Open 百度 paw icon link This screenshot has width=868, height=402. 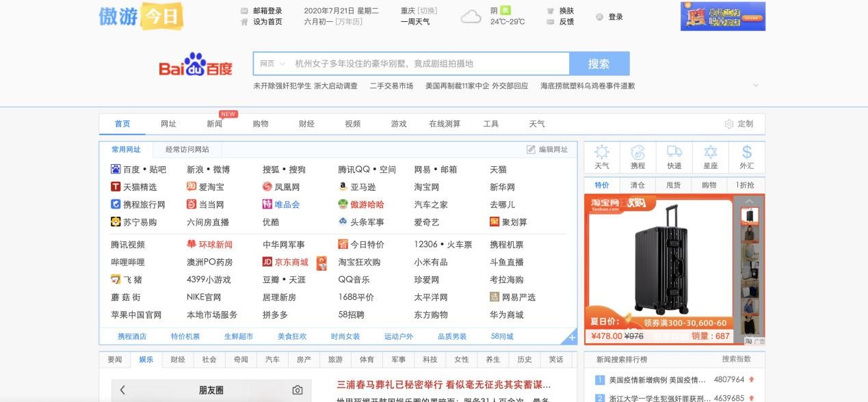tap(116, 169)
